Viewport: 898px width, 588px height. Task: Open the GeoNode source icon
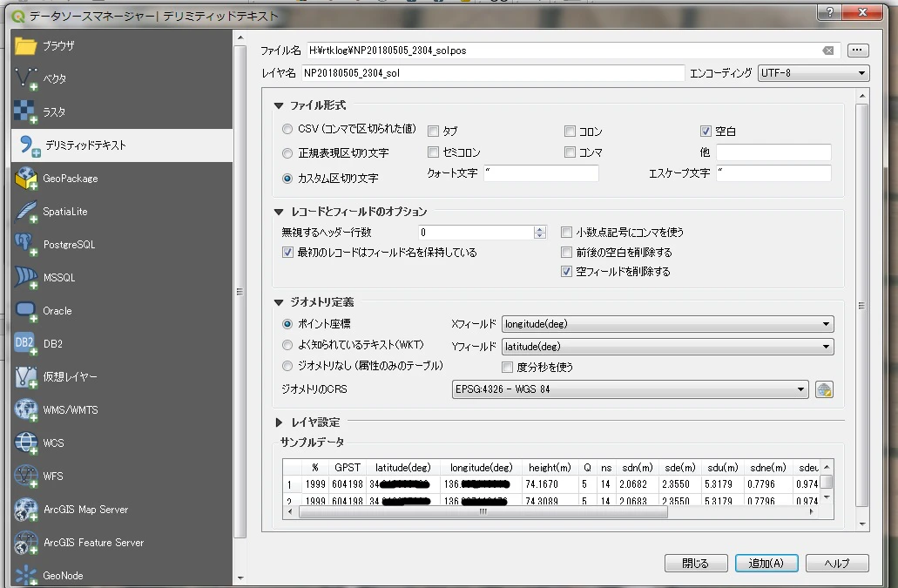[x=25, y=576]
